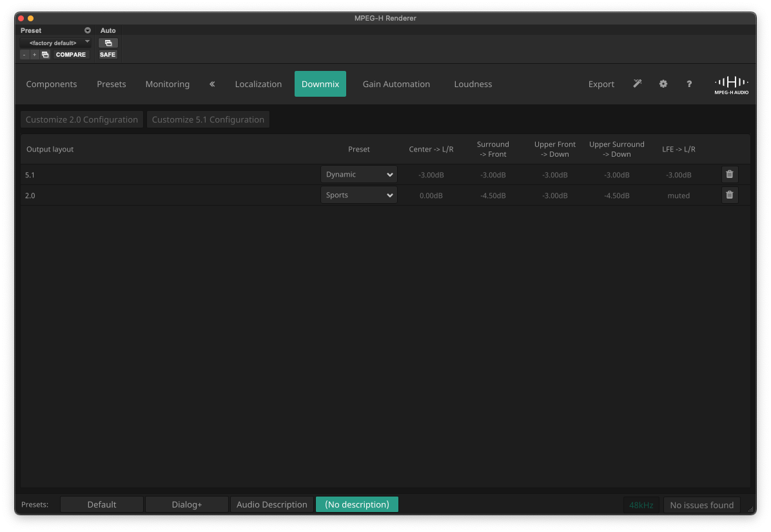Click 2.0 Upper Surround -> Down -4.50dB
The height and width of the screenshot is (532, 771).
[616, 195]
